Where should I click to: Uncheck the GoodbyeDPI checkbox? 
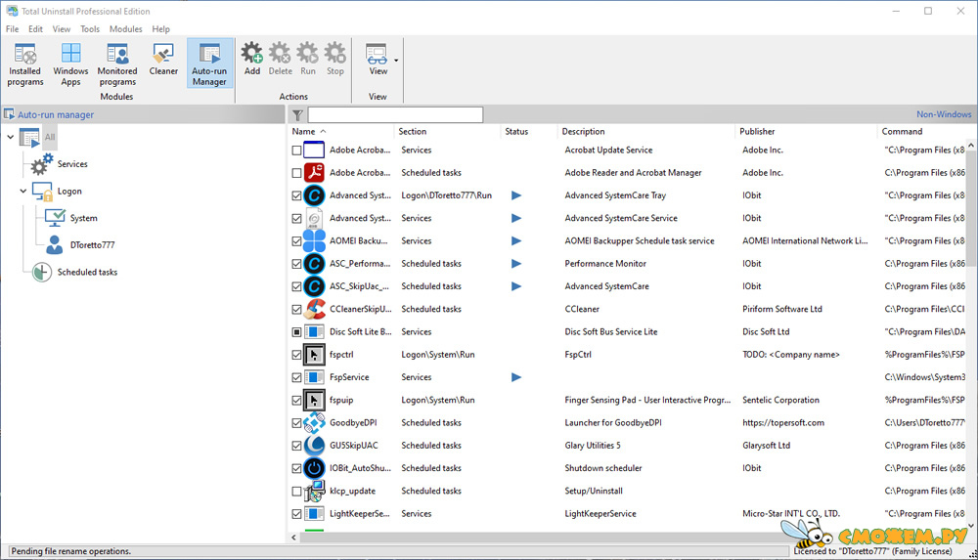(x=297, y=423)
